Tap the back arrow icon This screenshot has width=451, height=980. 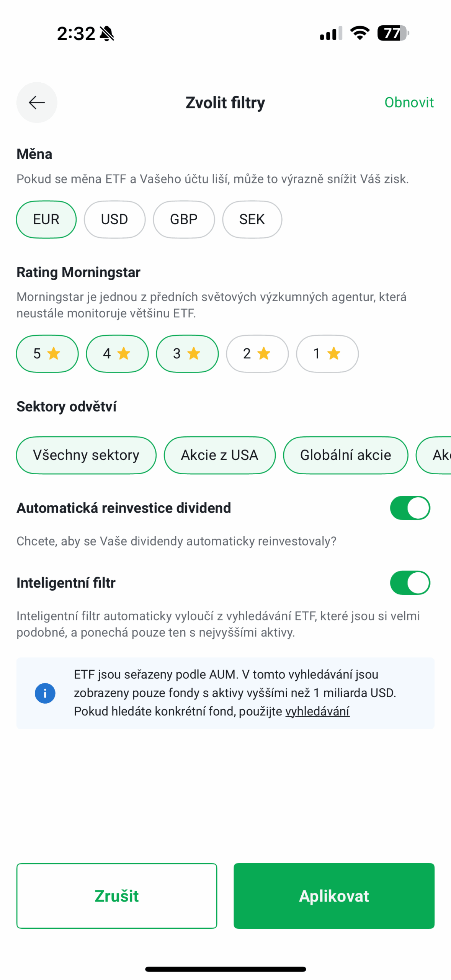(x=37, y=102)
